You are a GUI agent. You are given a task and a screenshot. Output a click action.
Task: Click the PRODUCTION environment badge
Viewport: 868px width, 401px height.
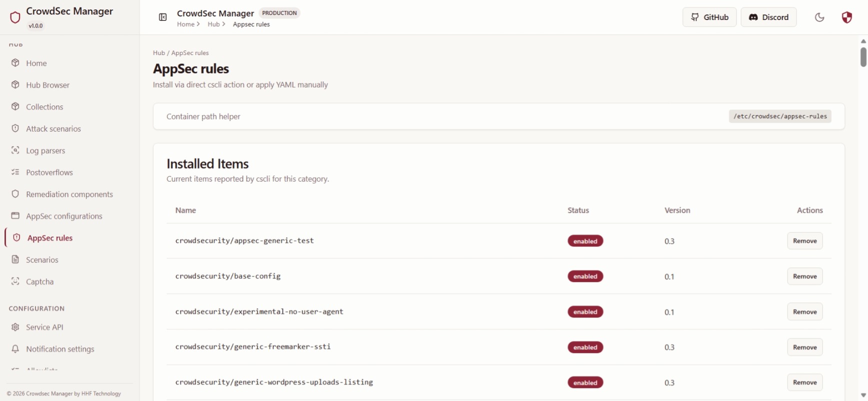tap(279, 13)
